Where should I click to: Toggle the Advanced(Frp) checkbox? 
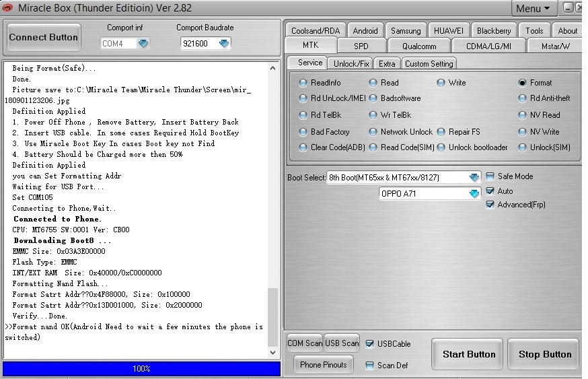tap(490, 205)
